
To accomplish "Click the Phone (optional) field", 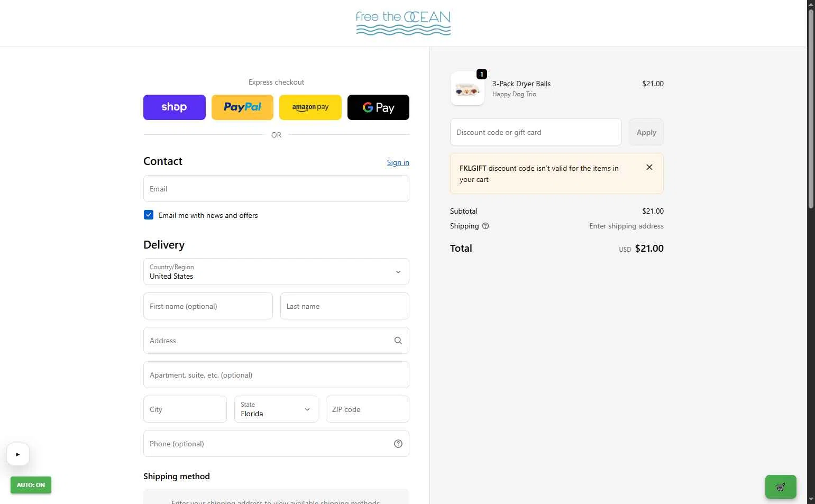I will tap(276, 444).
